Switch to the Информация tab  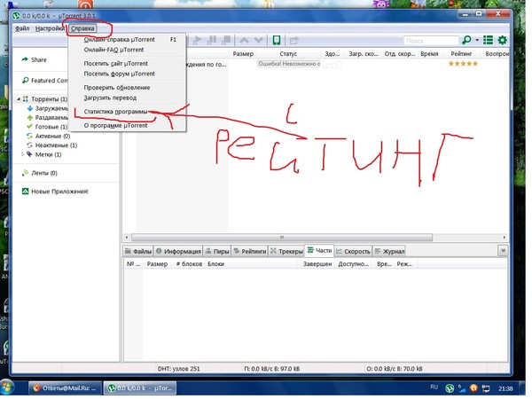178,252
